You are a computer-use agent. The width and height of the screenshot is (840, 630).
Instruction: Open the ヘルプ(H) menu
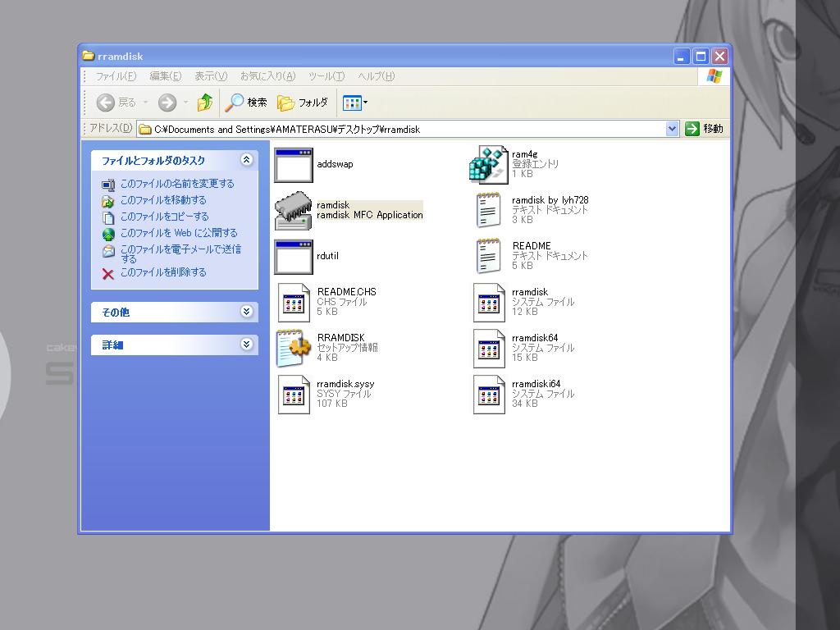pos(376,76)
